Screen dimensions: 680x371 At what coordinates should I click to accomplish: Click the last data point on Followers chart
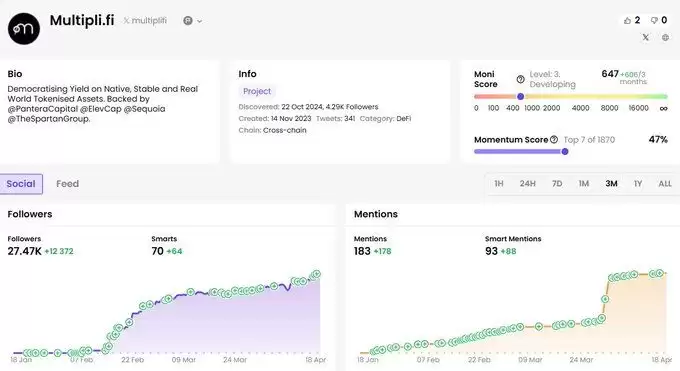[317, 274]
